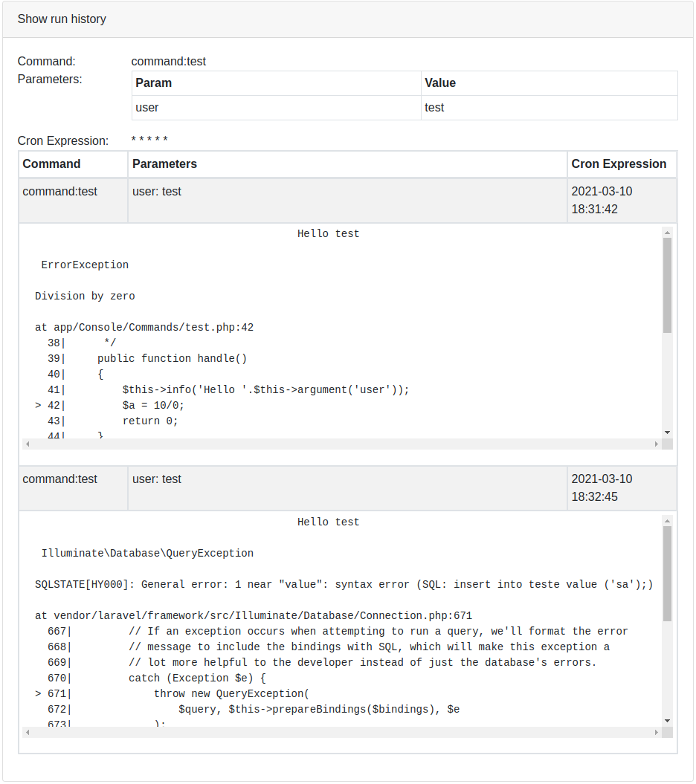Click the "Division by zero" message

(x=85, y=296)
